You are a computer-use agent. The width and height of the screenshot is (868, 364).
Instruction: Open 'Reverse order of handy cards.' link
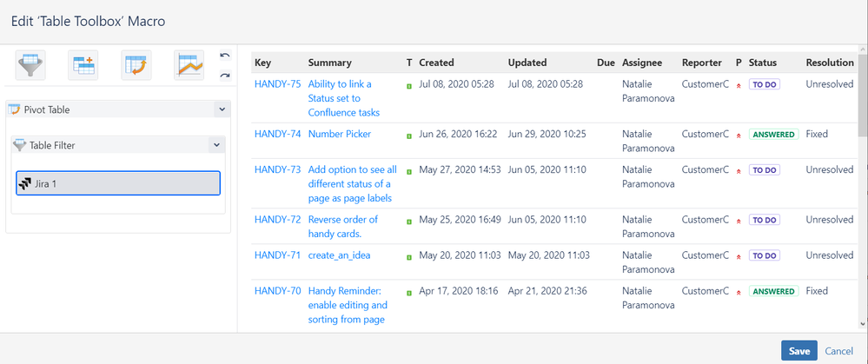click(x=342, y=226)
